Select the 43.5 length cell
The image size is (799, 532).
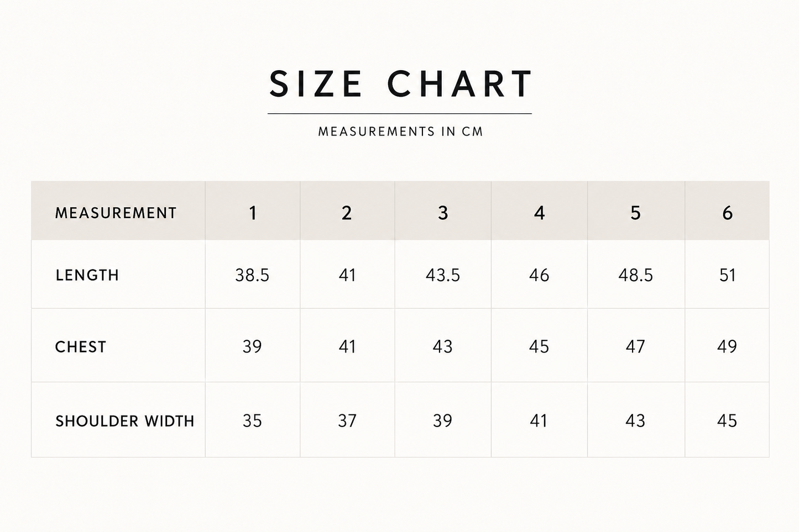click(443, 275)
